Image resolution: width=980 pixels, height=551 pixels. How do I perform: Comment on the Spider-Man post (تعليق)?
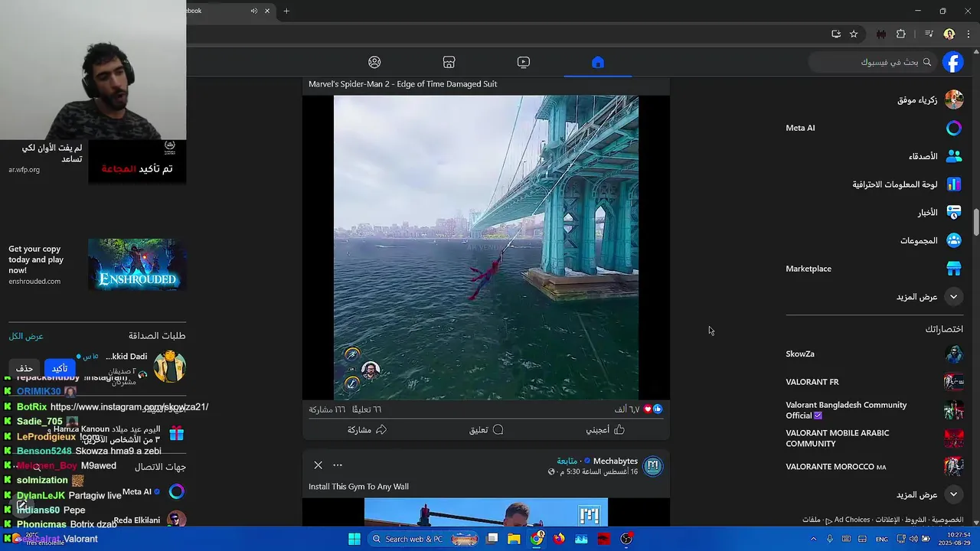[x=486, y=430]
